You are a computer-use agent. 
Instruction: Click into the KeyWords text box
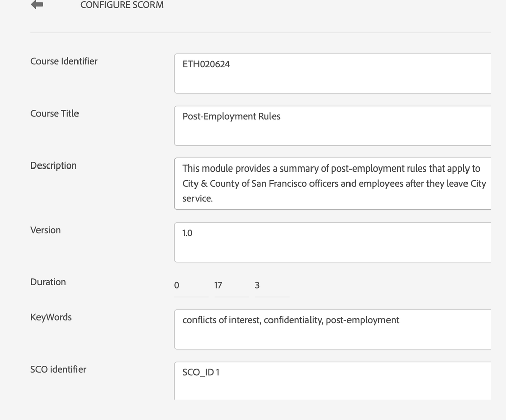332,329
